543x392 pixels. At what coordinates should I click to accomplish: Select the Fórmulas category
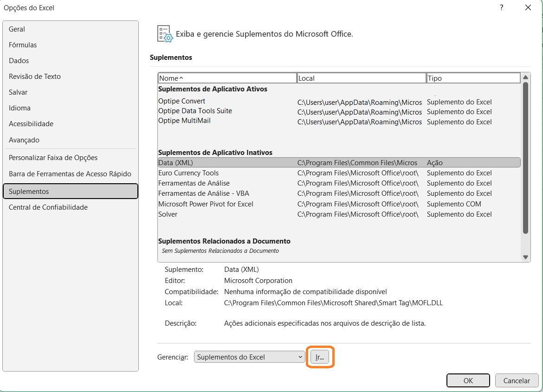[x=70, y=45]
